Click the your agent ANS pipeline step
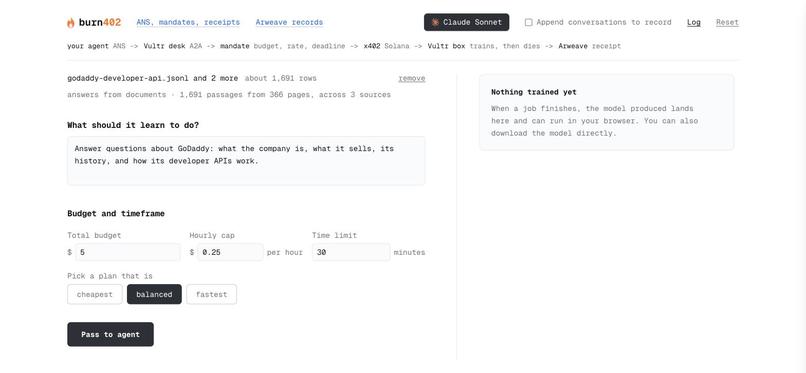Viewport: 806px width, 373px height. coord(96,46)
